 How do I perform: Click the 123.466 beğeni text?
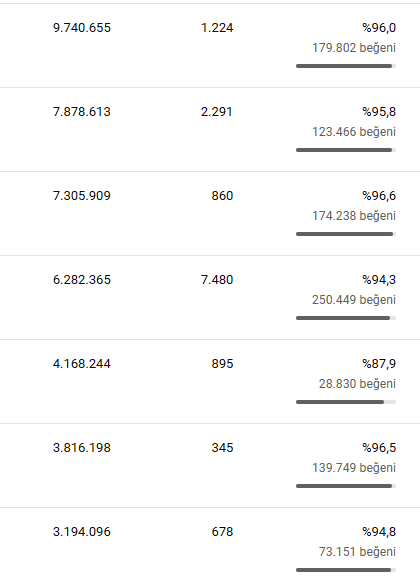pyautogui.click(x=354, y=132)
